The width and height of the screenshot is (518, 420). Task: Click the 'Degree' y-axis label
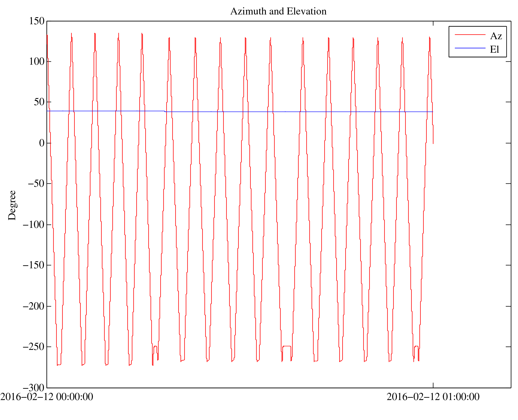[12, 205]
